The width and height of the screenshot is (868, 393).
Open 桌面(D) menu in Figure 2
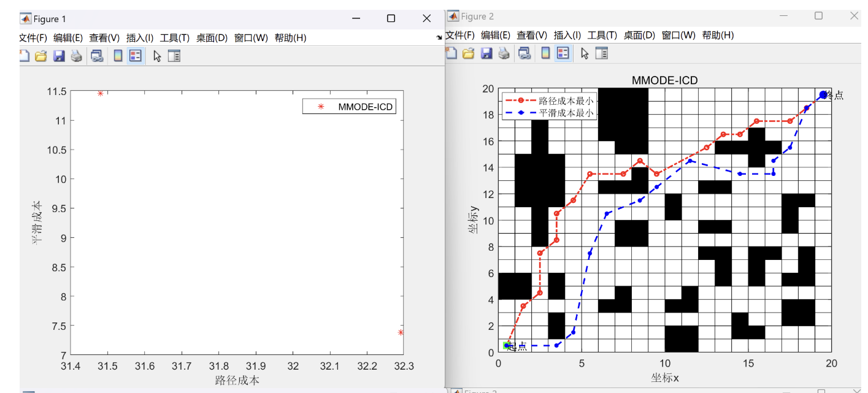[640, 35]
